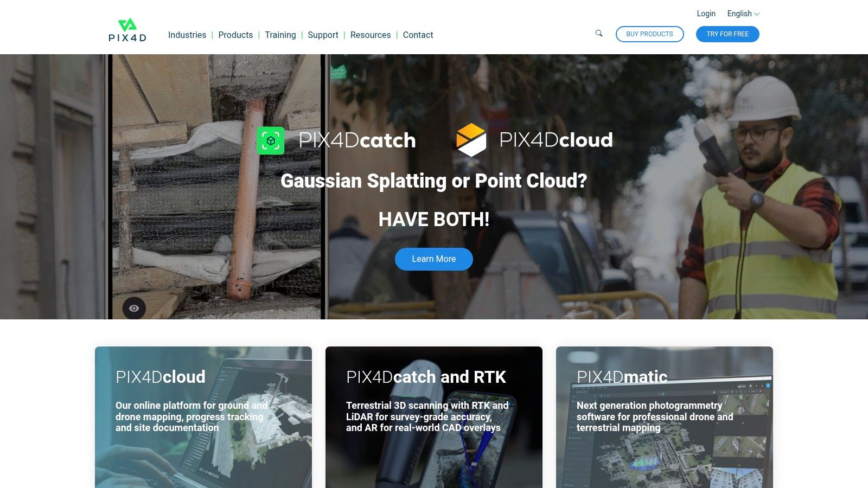Open the search magnifier icon
Image resolution: width=868 pixels, height=488 pixels.
[x=599, y=34]
